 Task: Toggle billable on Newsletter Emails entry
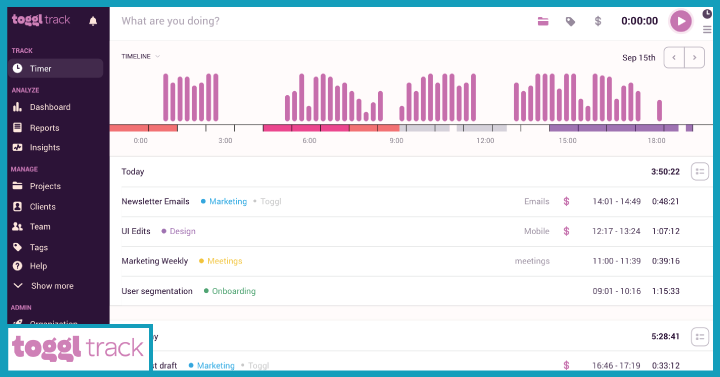[566, 201]
